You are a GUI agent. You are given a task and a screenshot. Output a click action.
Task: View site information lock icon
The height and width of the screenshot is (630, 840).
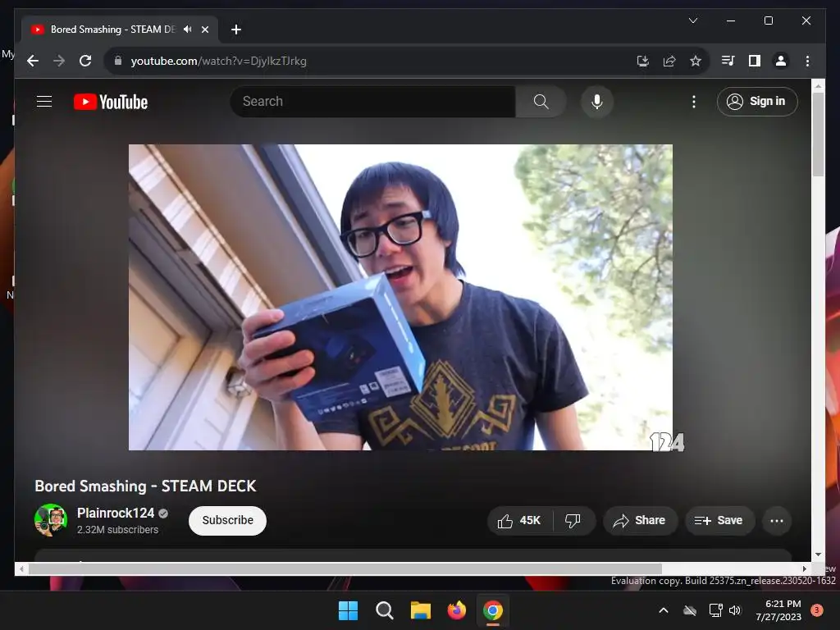point(118,61)
